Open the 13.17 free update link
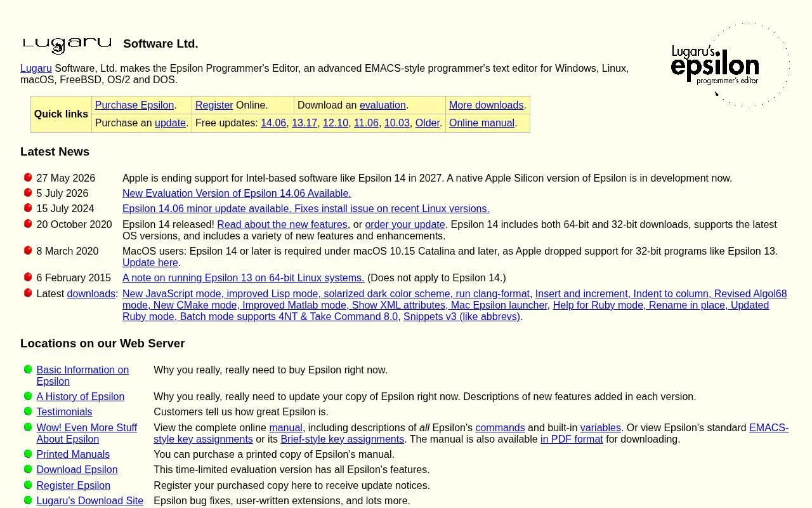 [304, 123]
